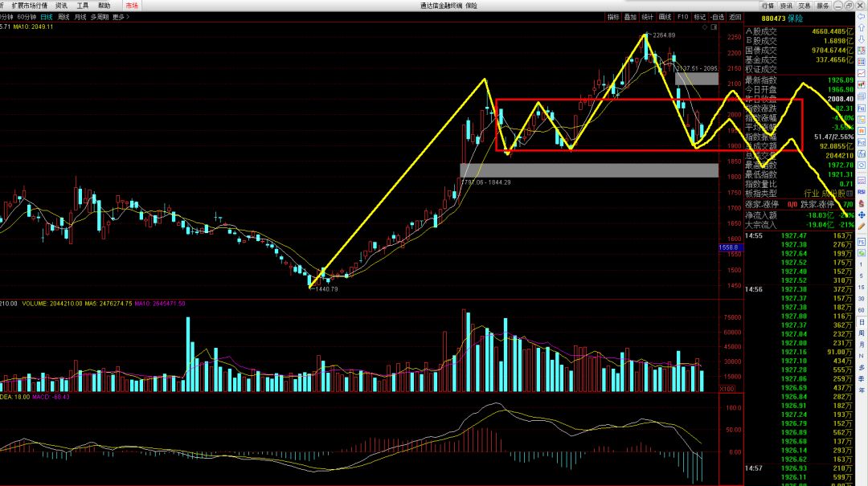This screenshot has width=868, height=486.
Task: Click the up arrow icon in right sidebar
Action: pos(862,27)
